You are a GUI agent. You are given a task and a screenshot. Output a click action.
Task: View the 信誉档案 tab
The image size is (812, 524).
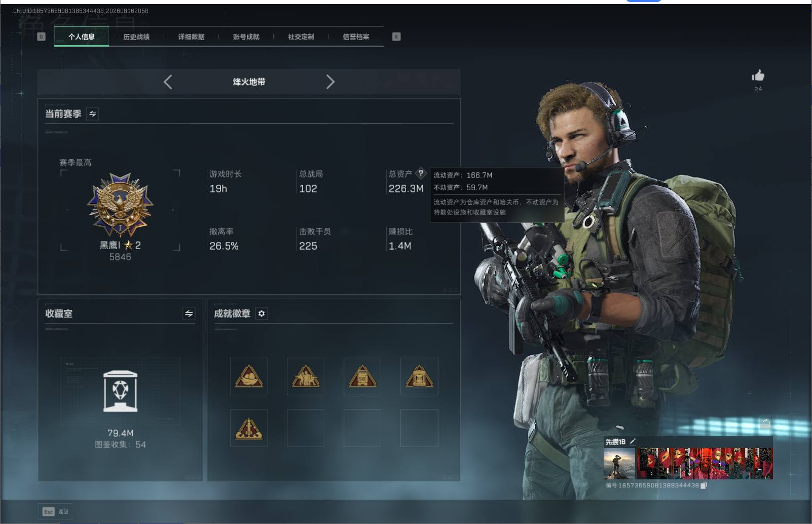[356, 37]
